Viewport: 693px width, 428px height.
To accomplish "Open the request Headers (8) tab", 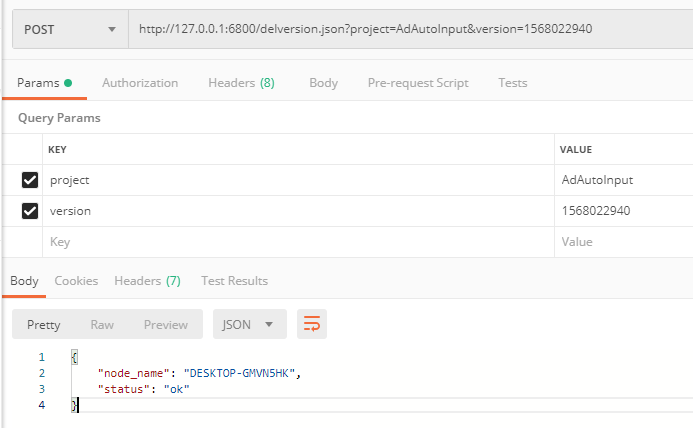I will point(241,83).
